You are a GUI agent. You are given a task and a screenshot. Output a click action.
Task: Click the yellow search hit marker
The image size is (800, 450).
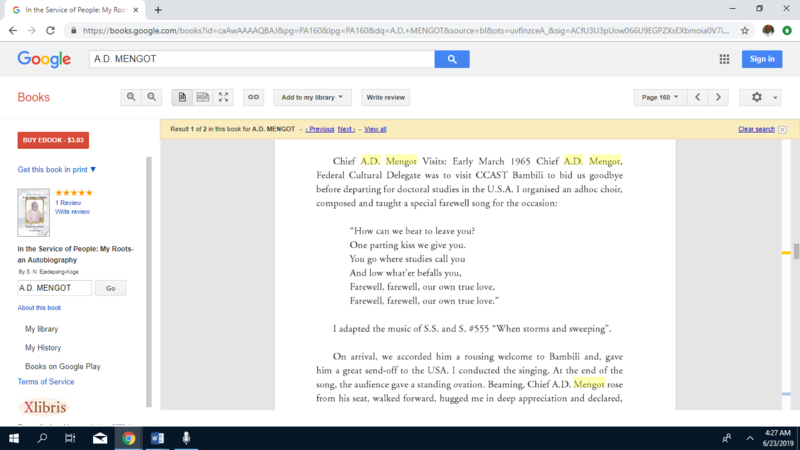coord(786,253)
